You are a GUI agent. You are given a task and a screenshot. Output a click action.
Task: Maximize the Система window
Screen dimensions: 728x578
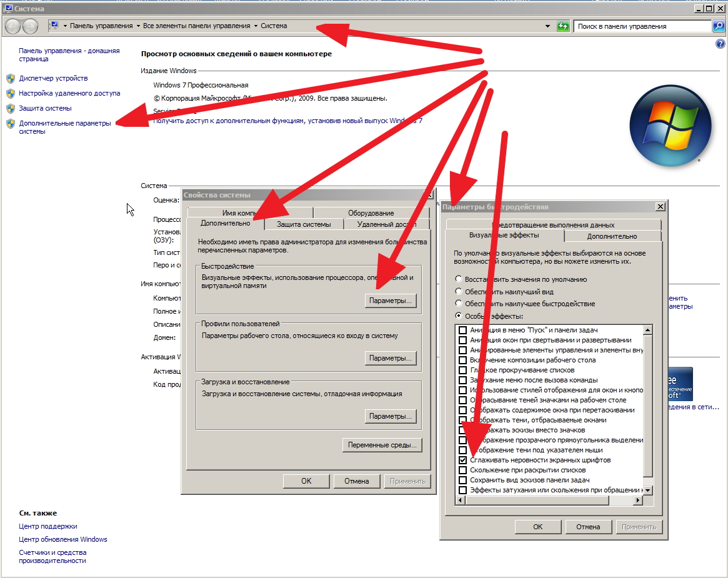709,8
